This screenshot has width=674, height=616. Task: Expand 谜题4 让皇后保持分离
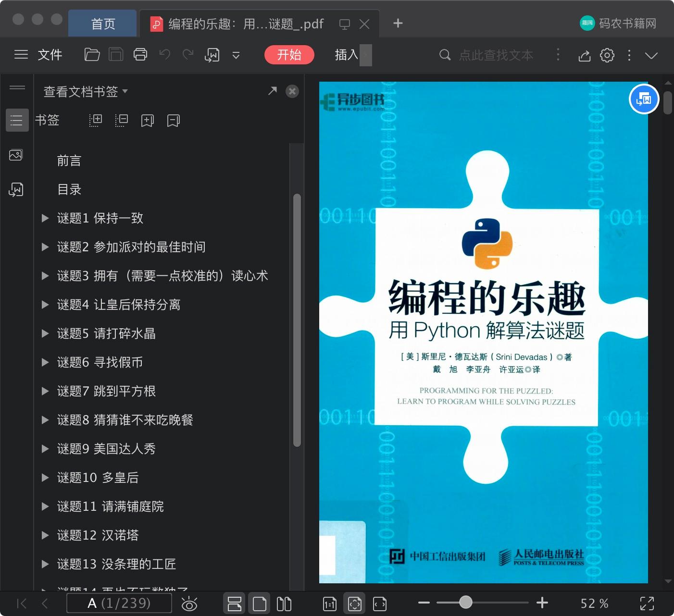coord(45,305)
